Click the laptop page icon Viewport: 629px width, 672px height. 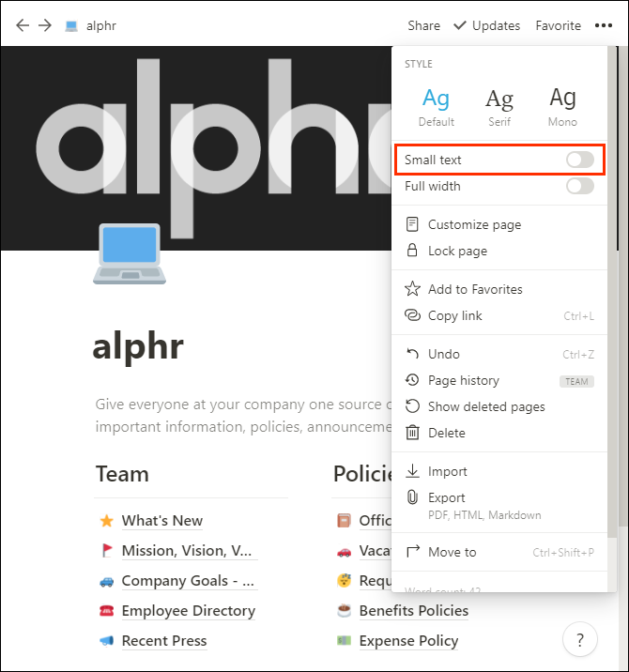(130, 253)
